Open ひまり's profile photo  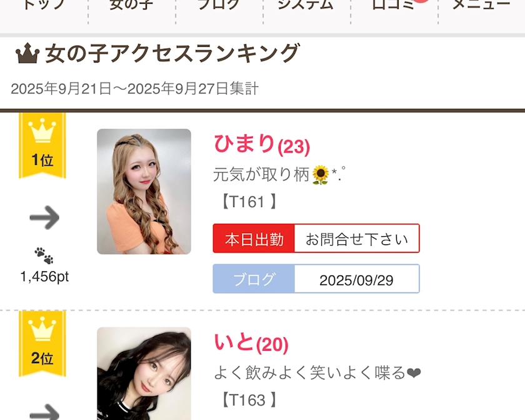(x=144, y=191)
